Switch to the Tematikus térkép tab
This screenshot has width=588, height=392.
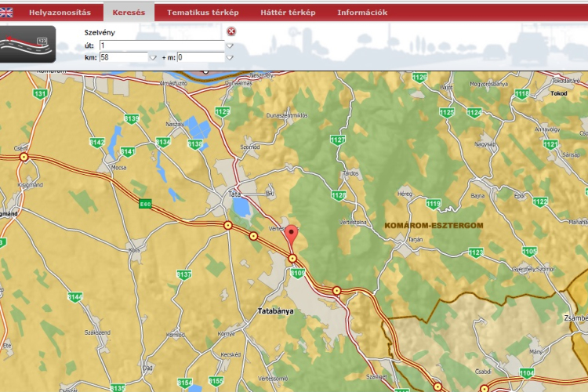202,13
